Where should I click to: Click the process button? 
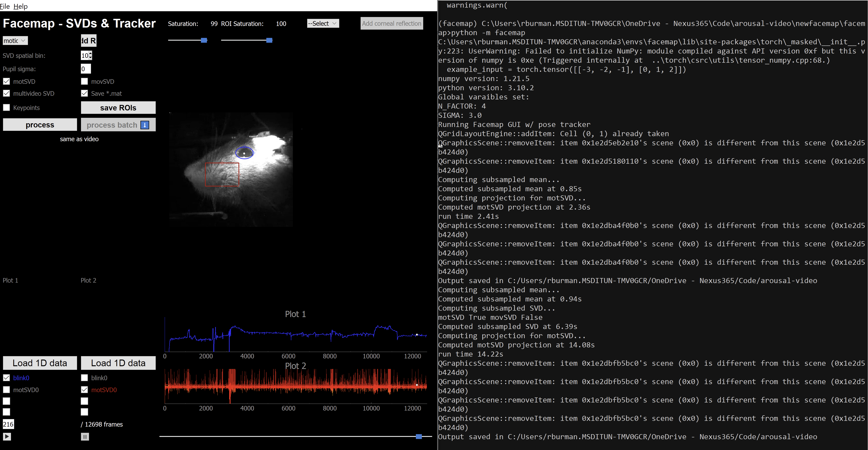40,124
